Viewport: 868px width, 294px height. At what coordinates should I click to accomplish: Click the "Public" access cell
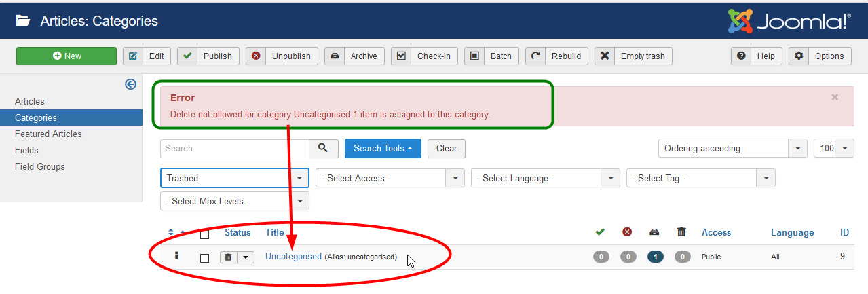click(711, 257)
